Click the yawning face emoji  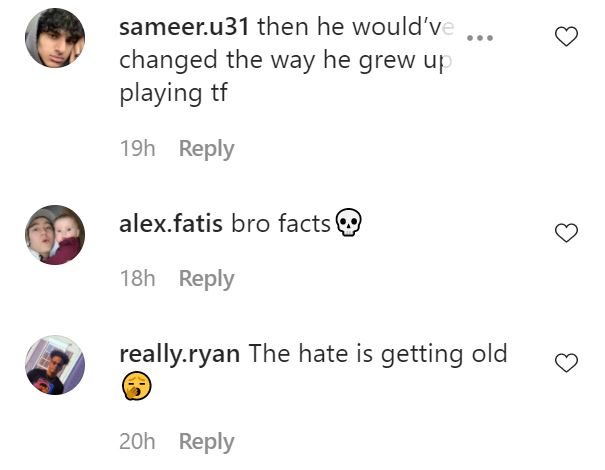click(136, 386)
